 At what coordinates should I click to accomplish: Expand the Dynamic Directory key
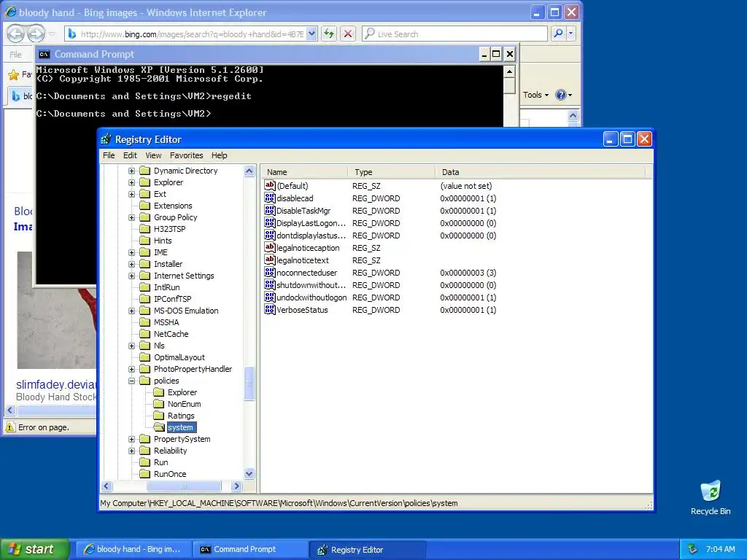click(x=131, y=171)
